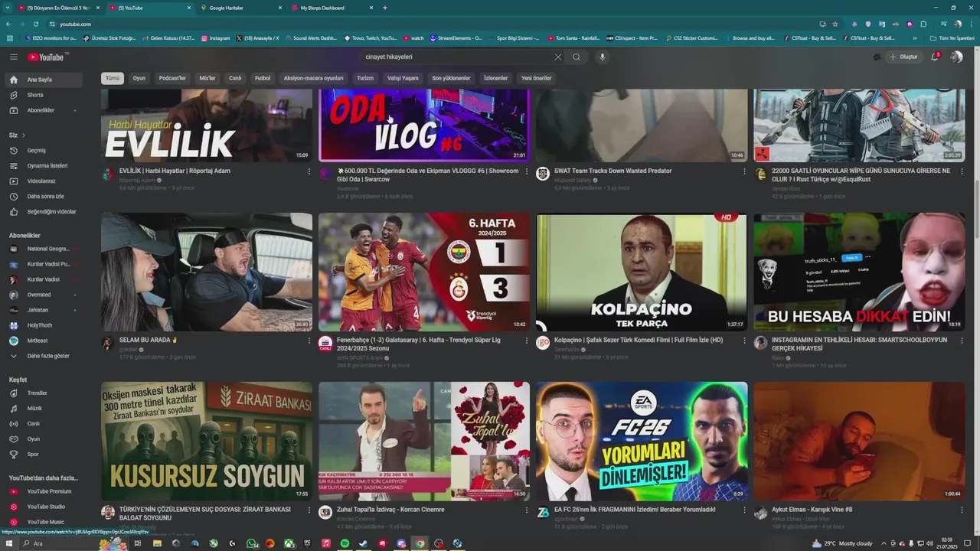Viewport: 980px width, 551px height.
Task: Open Videolarınız in sidebar
Action: (x=44, y=181)
